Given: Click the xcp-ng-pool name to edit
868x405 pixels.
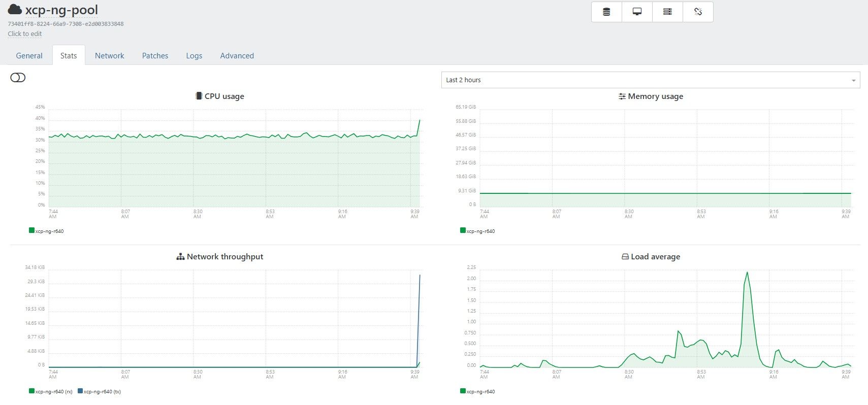Looking at the screenshot, I should pos(61,10).
